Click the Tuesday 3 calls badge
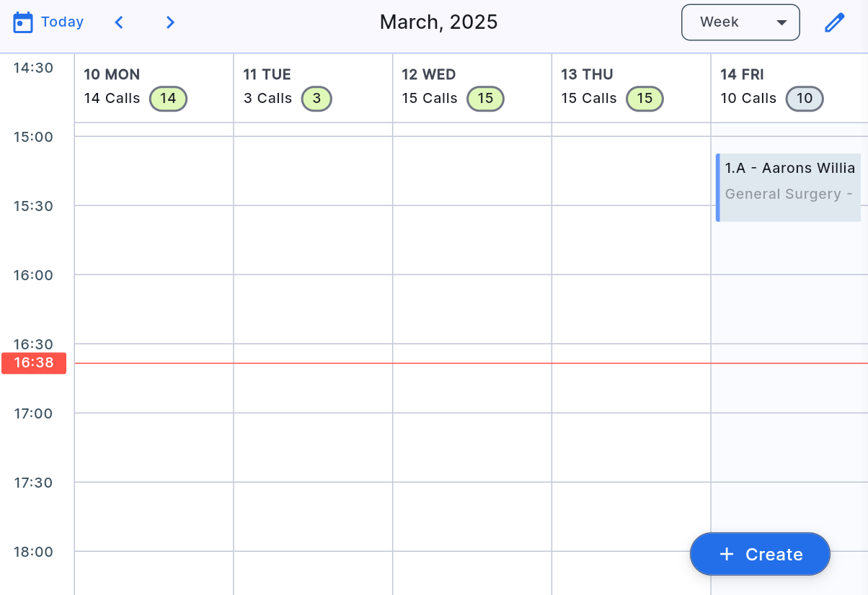 pyautogui.click(x=316, y=99)
